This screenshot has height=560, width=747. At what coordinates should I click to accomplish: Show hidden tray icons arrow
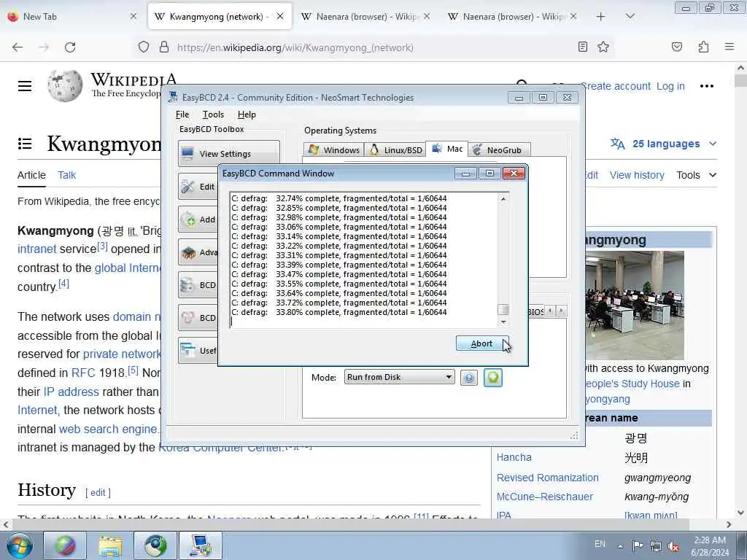pos(620,546)
